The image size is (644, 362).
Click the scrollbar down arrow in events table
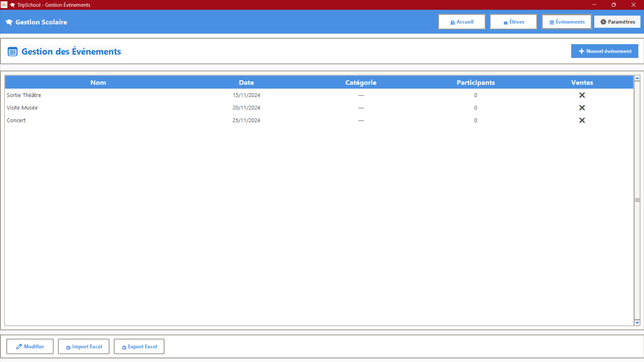point(637,323)
